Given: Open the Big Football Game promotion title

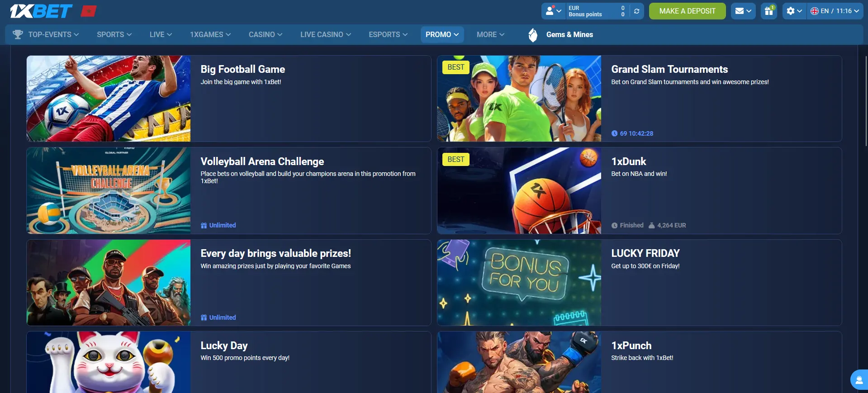Looking at the screenshot, I should [x=243, y=69].
